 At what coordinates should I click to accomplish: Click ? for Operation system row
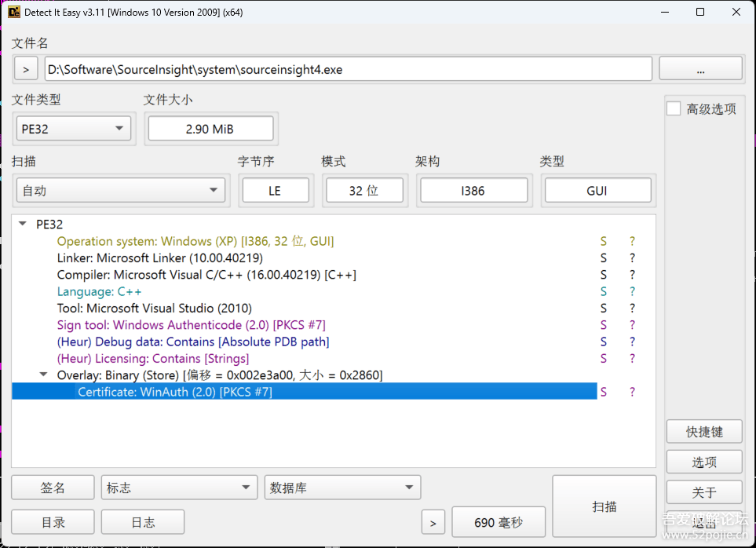(x=632, y=241)
